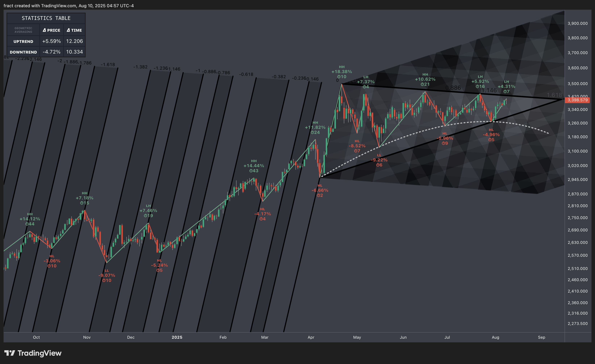This screenshot has width=595, height=364.
Task: Click the -4.96% HL swing label
Action: pyautogui.click(x=491, y=135)
